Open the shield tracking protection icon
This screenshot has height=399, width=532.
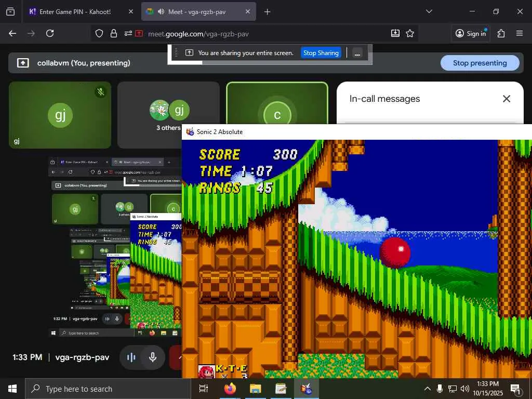(99, 33)
